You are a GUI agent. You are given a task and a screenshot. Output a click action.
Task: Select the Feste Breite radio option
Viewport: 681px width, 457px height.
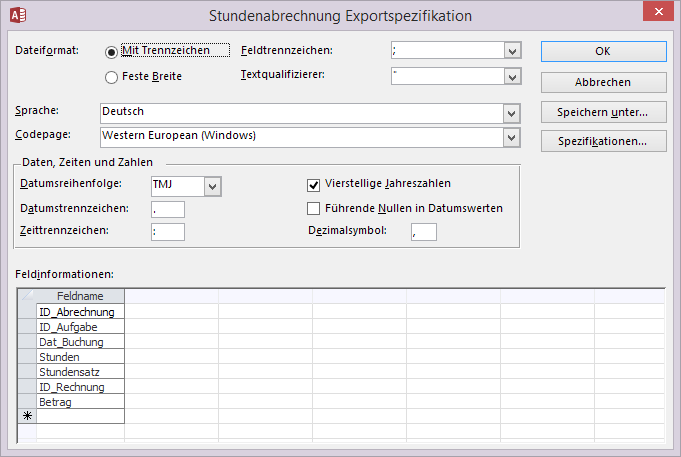point(111,76)
